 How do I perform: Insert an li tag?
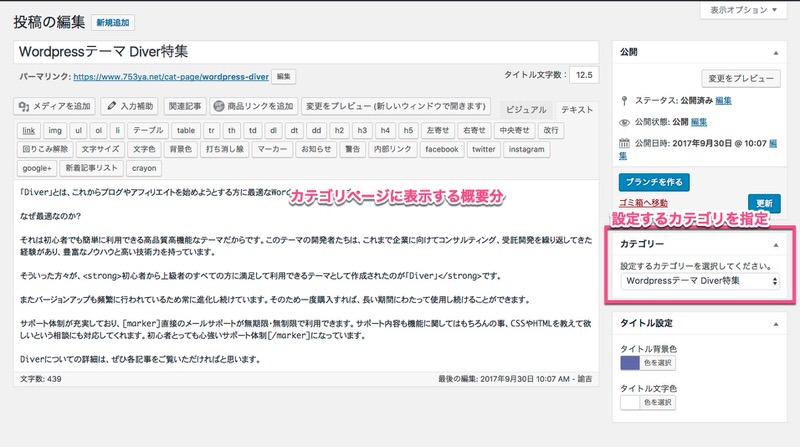117,131
